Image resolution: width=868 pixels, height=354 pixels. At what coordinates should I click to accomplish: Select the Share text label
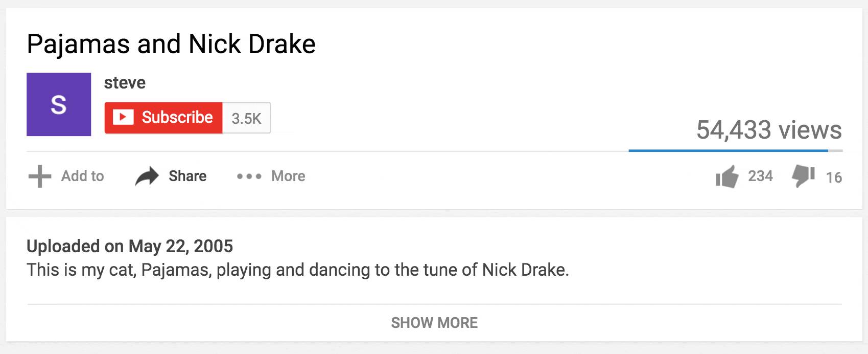pyautogui.click(x=187, y=176)
